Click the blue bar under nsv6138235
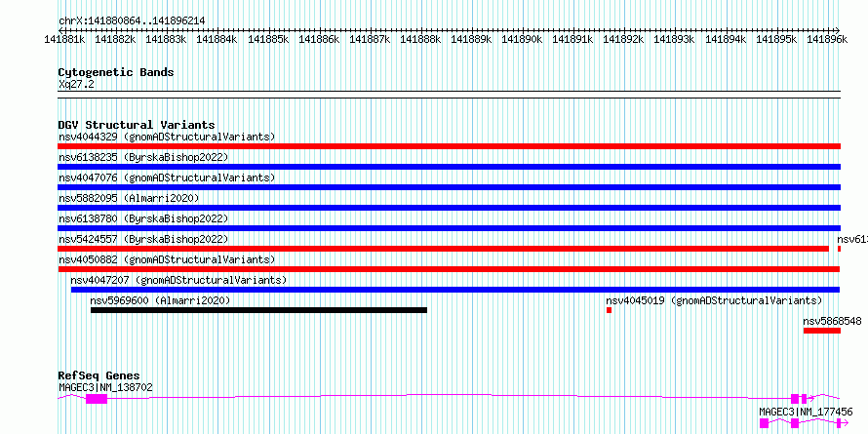The width and height of the screenshot is (868, 434). point(449,167)
